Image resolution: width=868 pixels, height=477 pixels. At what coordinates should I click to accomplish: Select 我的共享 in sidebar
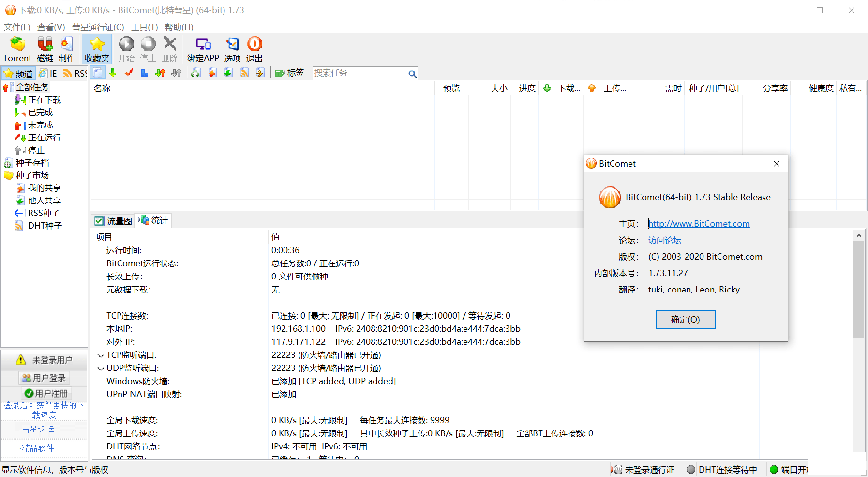tap(45, 188)
